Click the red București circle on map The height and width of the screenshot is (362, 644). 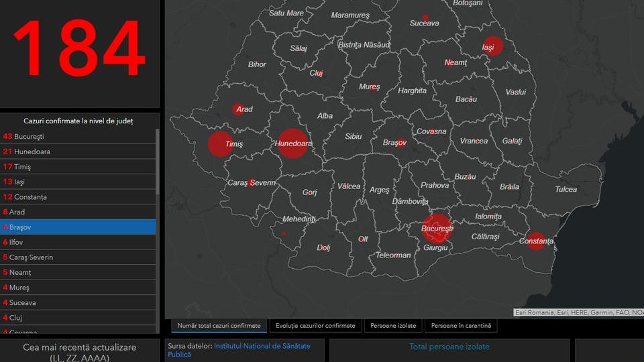click(x=437, y=229)
